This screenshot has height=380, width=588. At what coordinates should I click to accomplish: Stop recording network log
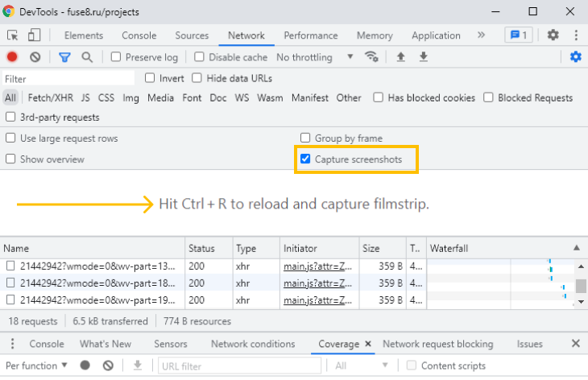pyautogui.click(x=12, y=57)
